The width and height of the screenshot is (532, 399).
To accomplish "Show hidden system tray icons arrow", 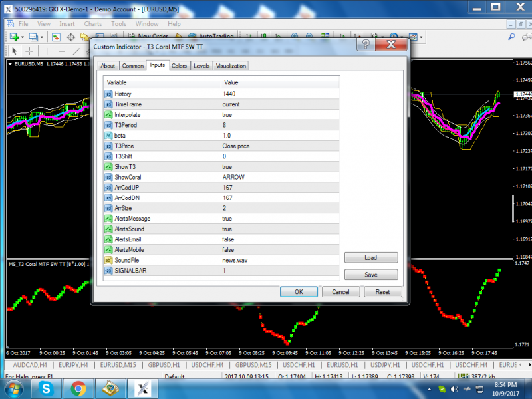I will click(x=429, y=389).
